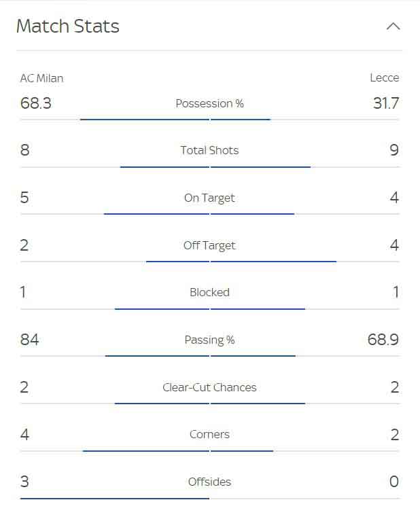Click Lecce's 68.9 passing value

[x=383, y=340]
